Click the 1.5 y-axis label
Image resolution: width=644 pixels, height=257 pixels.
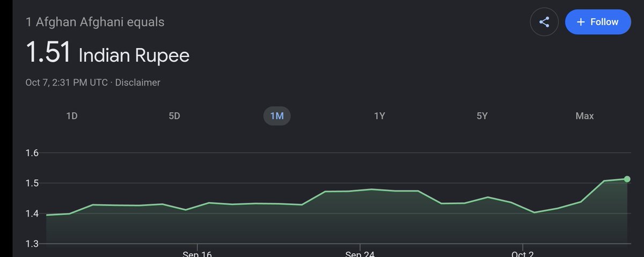click(32, 183)
